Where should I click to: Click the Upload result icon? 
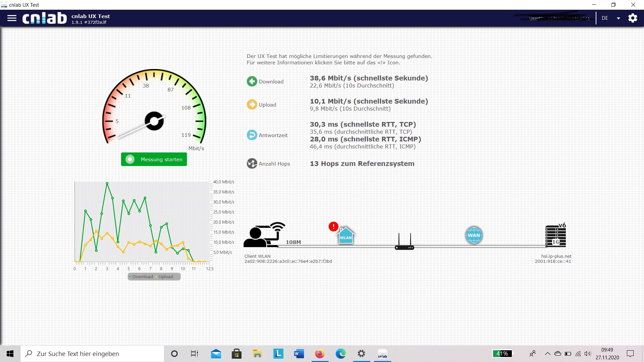[252, 105]
